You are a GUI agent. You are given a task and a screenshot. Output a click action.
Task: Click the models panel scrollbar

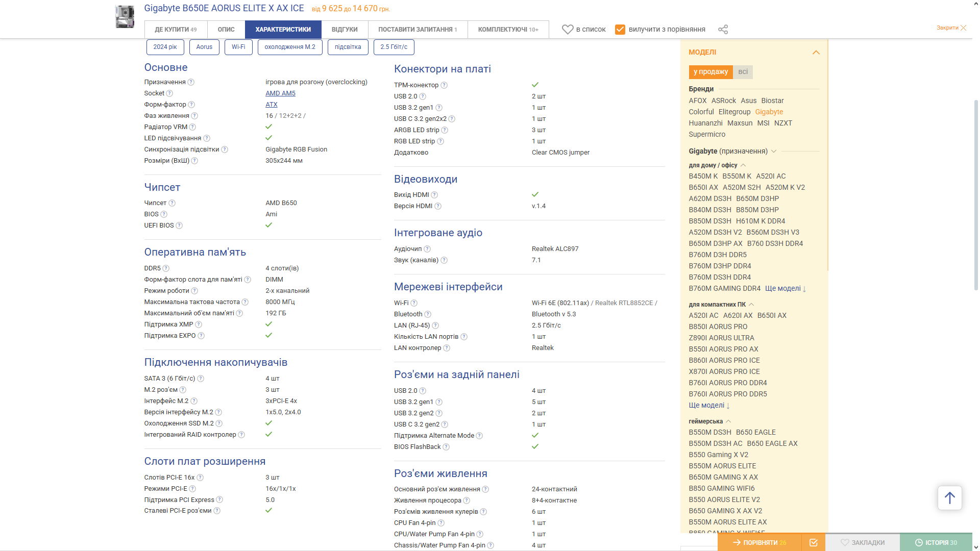point(827,156)
